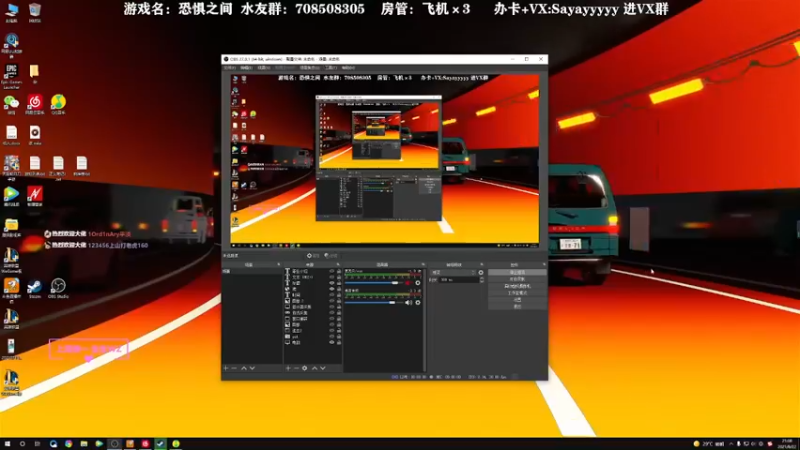The width and height of the screenshot is (800, 450).
Task: Click the Properties gear button above the docks
Action: [x=313, y=256]
